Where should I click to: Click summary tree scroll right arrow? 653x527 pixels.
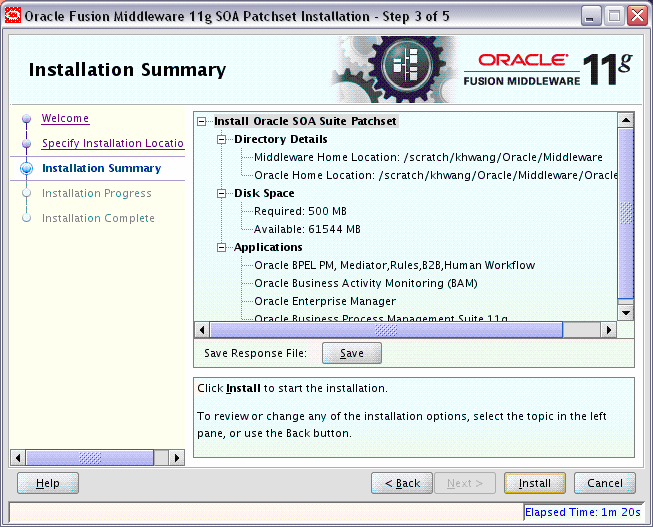click(x=609, y=330)
